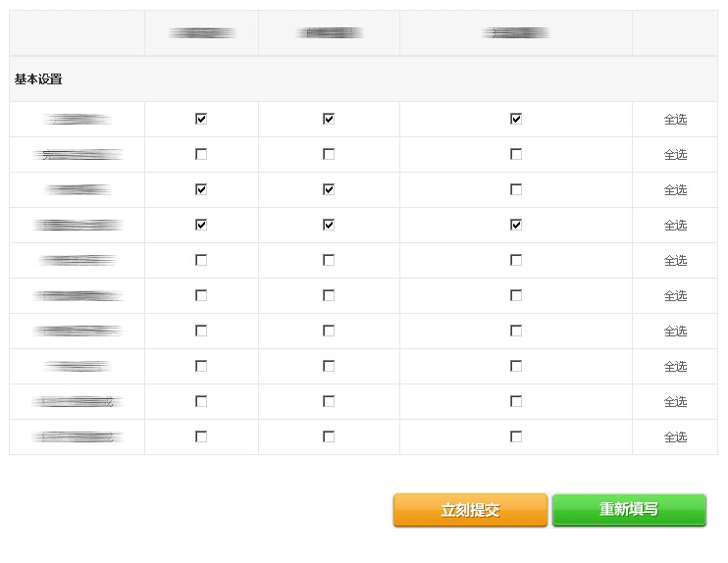Click 全选 link in the second row
Viewport: 728px width, 563px height.
coord(675,155)
